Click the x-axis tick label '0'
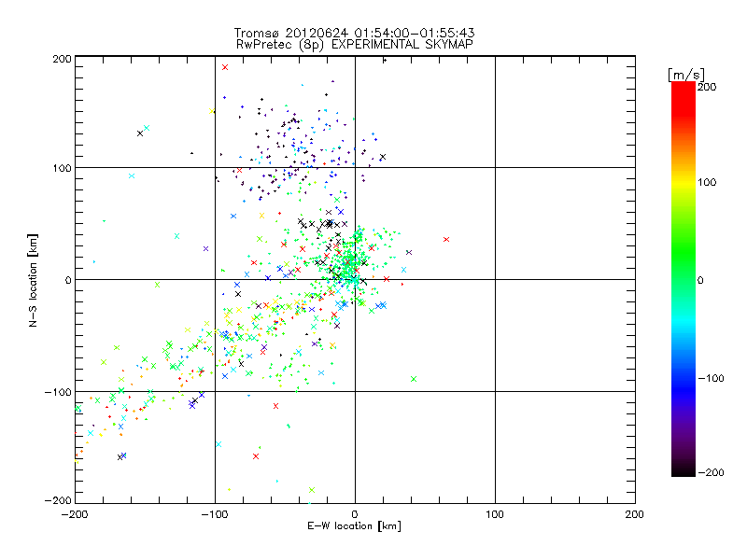 tap(355, 515)
